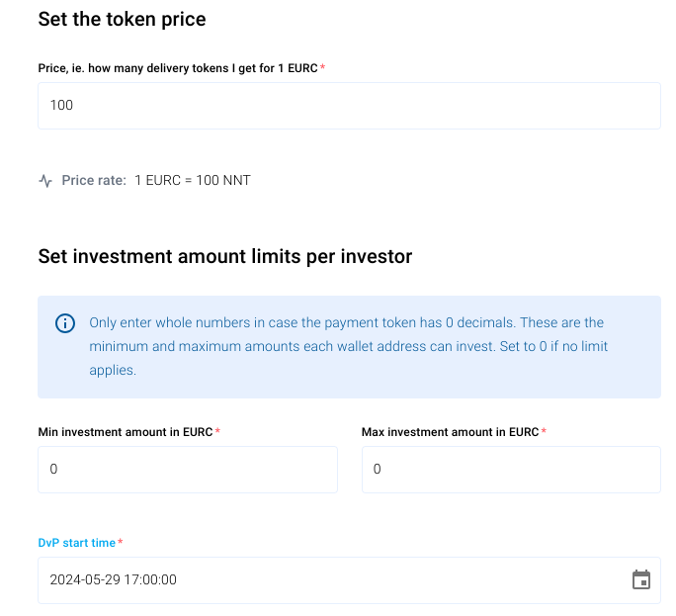The height and width of the screenshot is (616, 676).
Task: Click the Min investment amount in EURC label
Action: pyautogui.click(x=125, y=432)
